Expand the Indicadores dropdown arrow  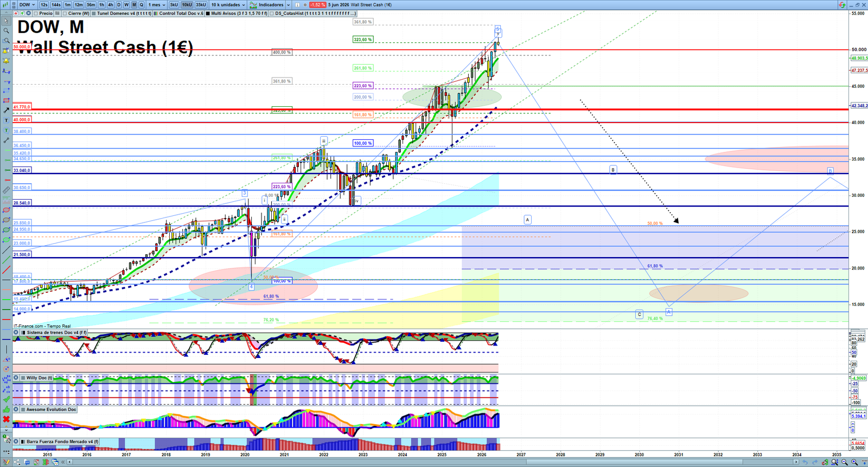click(x=288, y=5)
